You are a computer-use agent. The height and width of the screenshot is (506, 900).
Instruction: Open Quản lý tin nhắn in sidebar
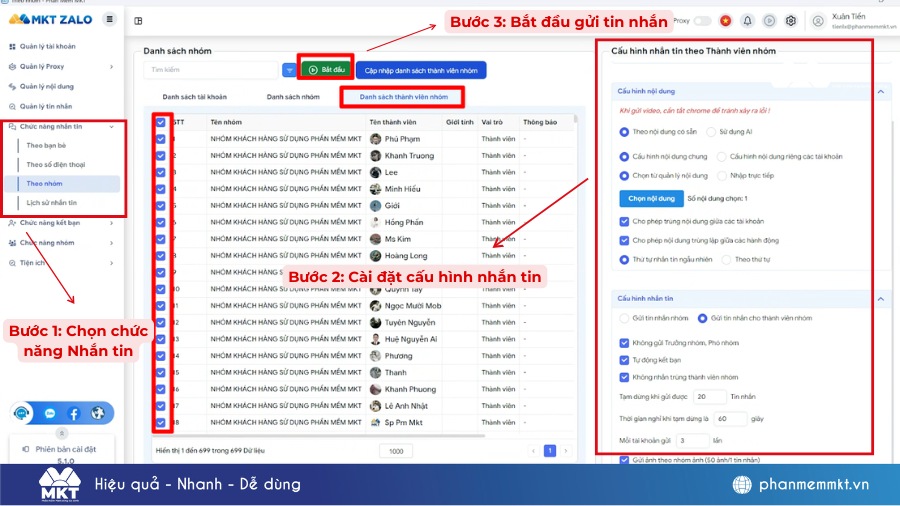click(x=46, y=106)
